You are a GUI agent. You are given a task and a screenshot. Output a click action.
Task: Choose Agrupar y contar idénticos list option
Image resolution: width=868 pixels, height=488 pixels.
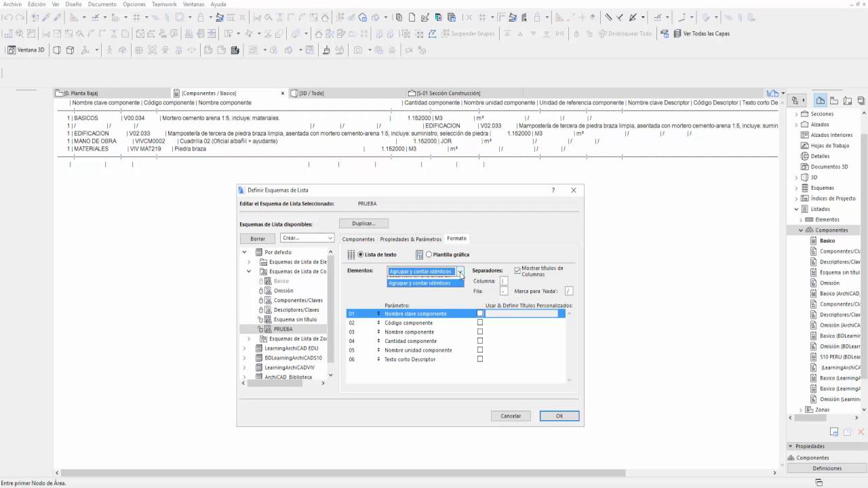point(426,283)
